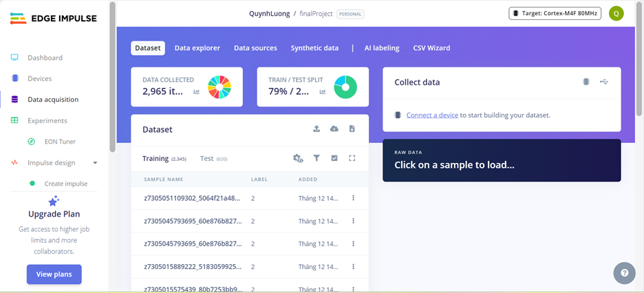The image size is (644, 293).
Task: Click the WebUSB icon in Collect data
Action: coord(604,82)
